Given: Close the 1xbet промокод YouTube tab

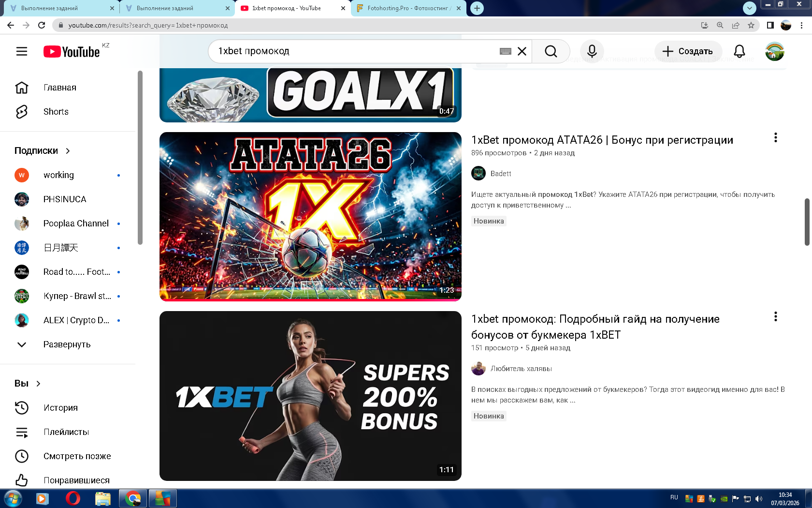Looking at the screenshot, I should [343, 8].
